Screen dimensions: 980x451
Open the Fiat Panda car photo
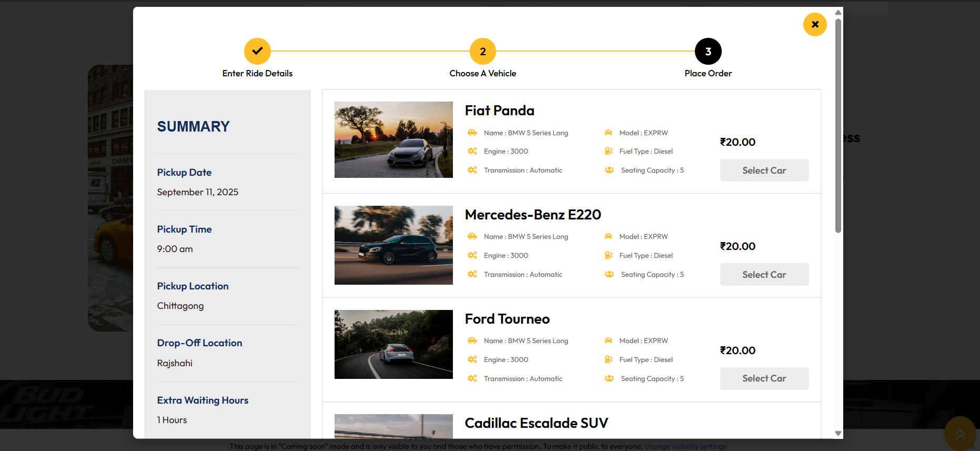click(393, 139)
